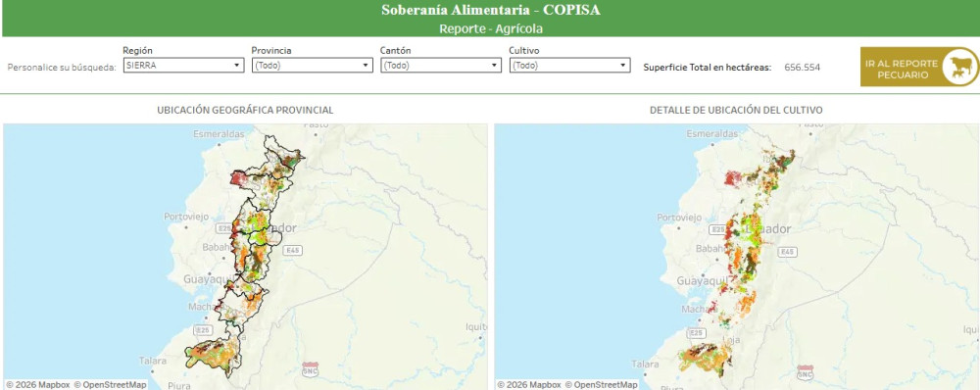
Task: Click Portoviejo label on right map
Action: tap(679, 218)
